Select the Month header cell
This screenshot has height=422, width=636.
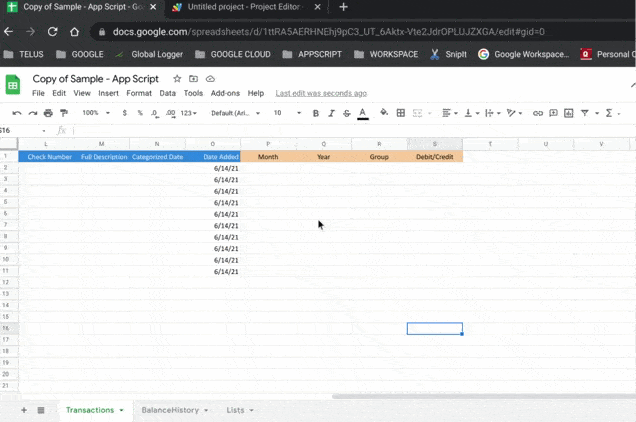pos(268,157)
